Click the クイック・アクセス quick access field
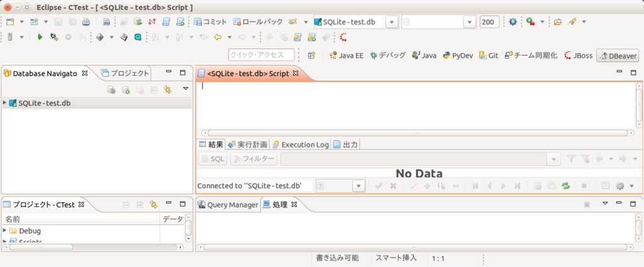 click(x=262, y=55)
